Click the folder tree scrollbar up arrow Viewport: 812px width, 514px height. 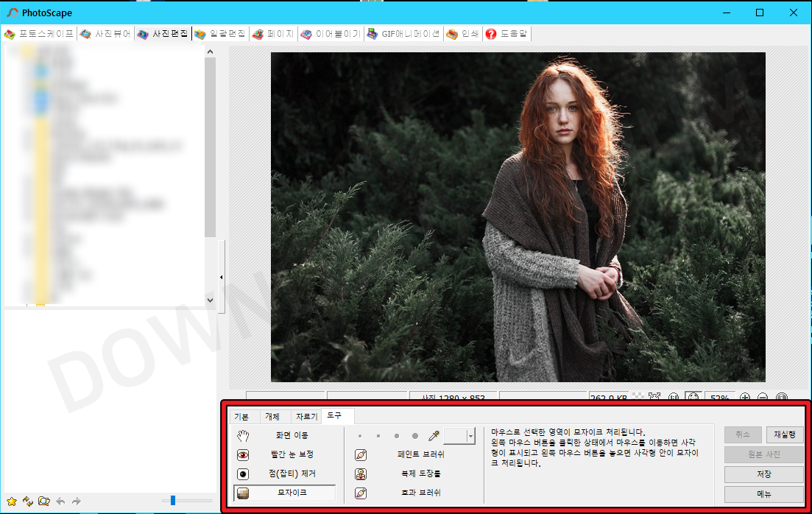[210, 52]
